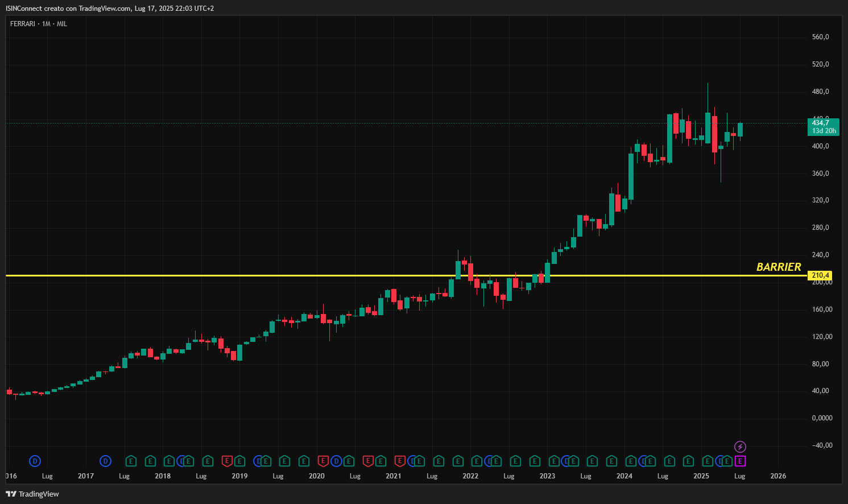Click the 2023 year label on time axis
The height and width of the screenshot is (504, 848).
point(547,476)
